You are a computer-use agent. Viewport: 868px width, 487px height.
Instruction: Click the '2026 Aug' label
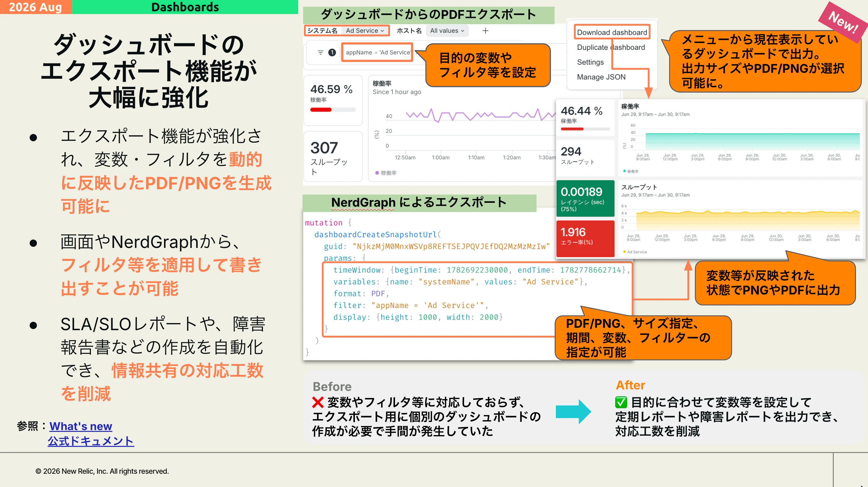click(35, 7)
